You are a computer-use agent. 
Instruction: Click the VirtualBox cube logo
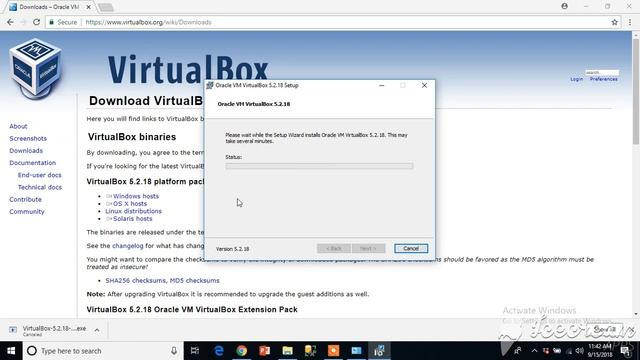[36, 68]
